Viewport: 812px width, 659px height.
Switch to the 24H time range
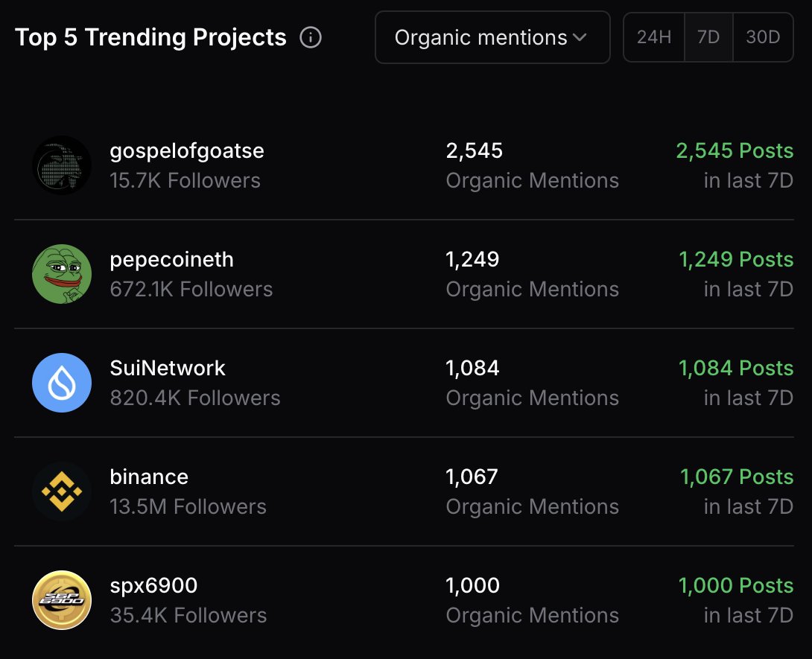pos(654,37)
